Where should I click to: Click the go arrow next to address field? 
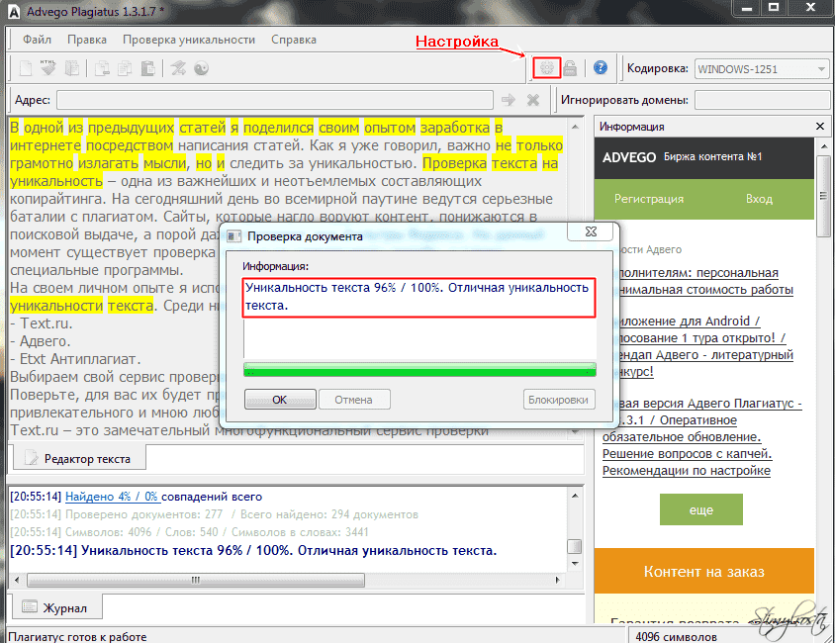click(509, 100)
